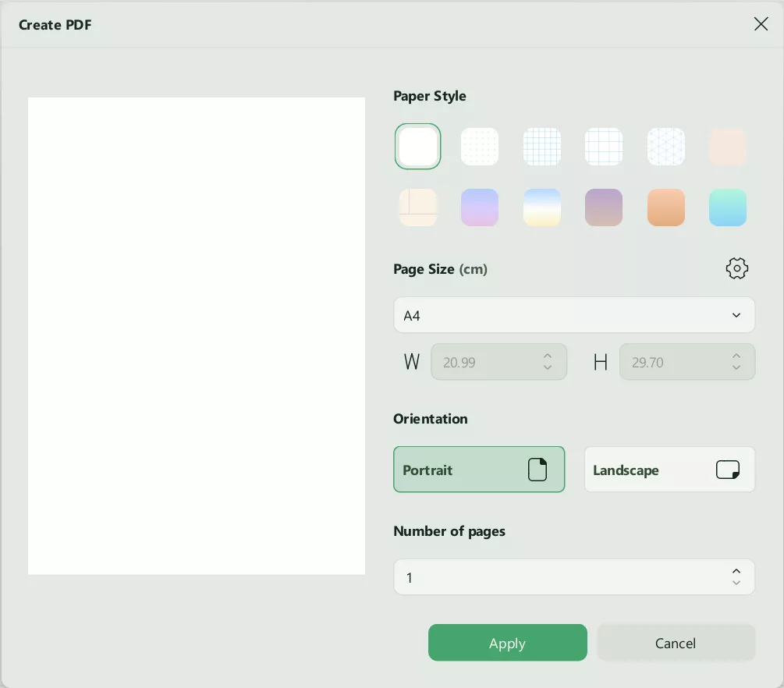Pick the large grid paper style

point(604,147)
